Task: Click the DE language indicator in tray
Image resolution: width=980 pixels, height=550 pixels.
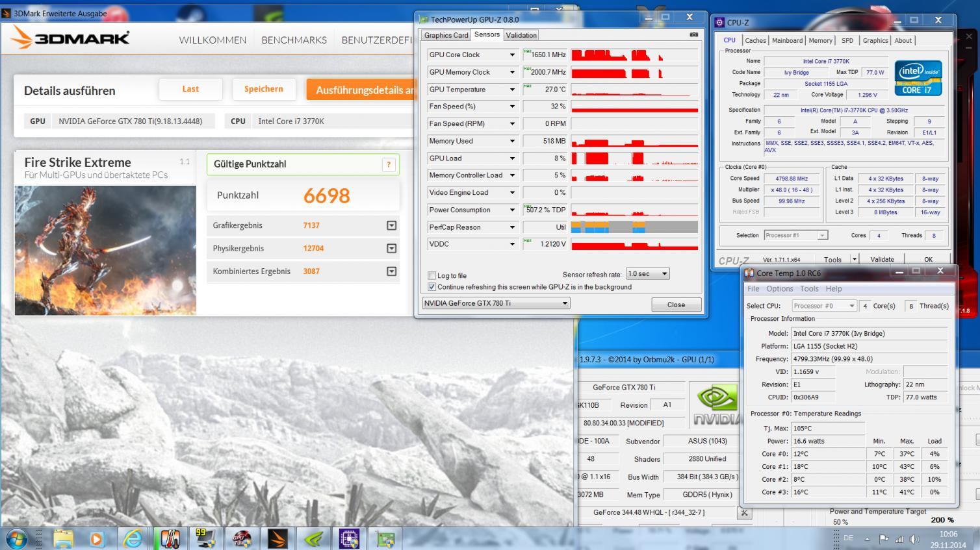Action: (x=848, y=538)
